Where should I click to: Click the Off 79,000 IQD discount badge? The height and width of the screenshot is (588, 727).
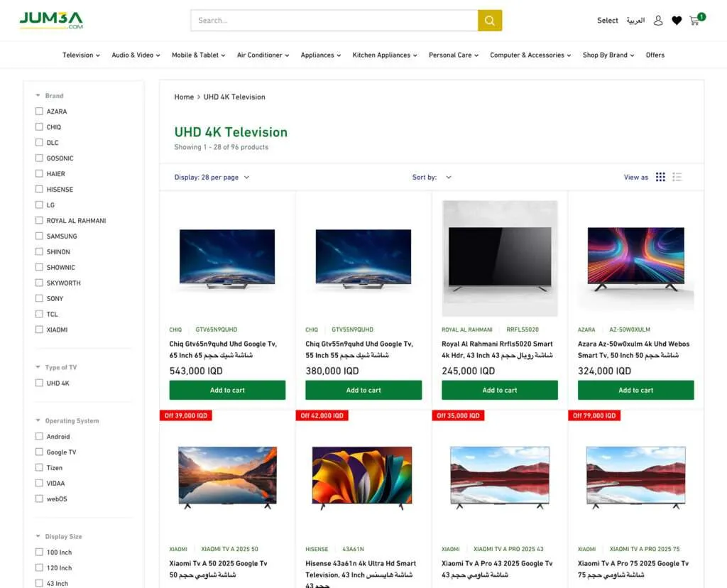(x=594, y=415)
